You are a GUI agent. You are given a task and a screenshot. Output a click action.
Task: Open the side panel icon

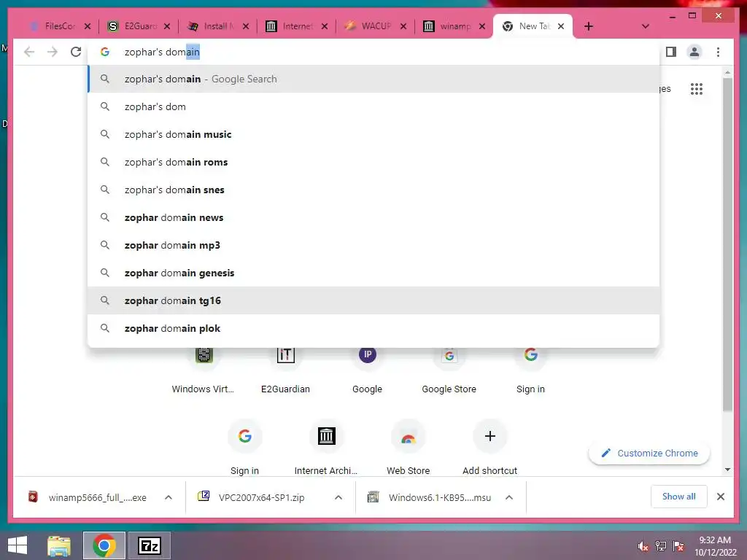[671, 52]
